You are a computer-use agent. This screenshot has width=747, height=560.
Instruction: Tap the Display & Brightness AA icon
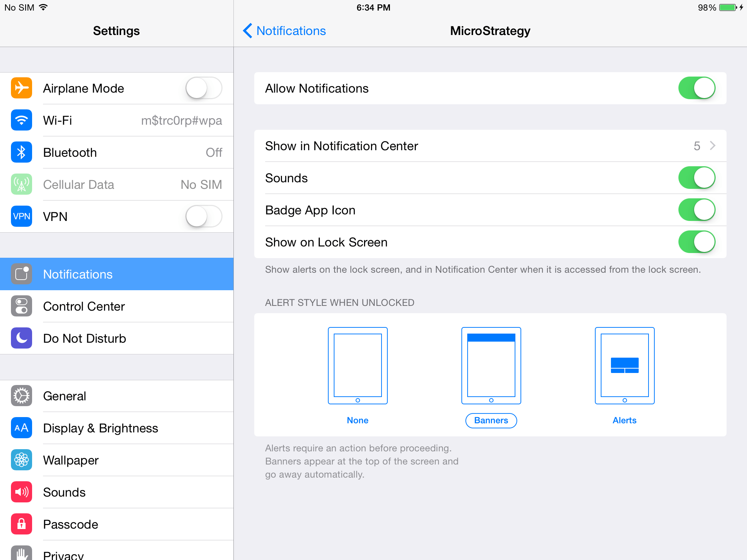[x=22, y=428]
